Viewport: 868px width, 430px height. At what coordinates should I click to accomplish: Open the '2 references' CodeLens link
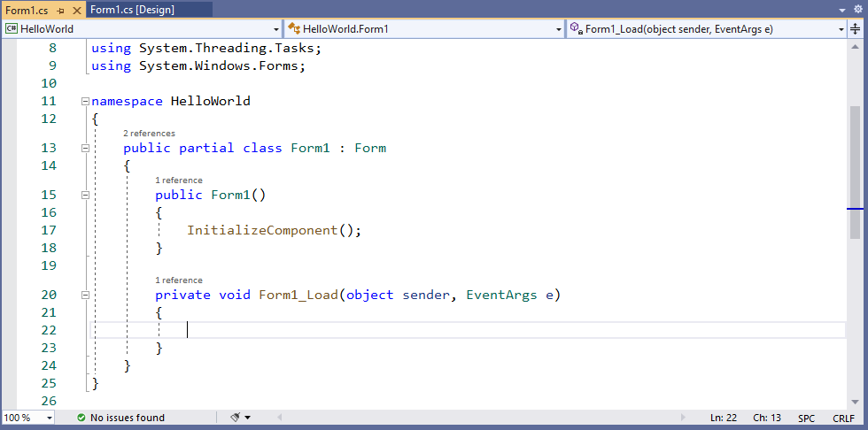tap(149, 134)
